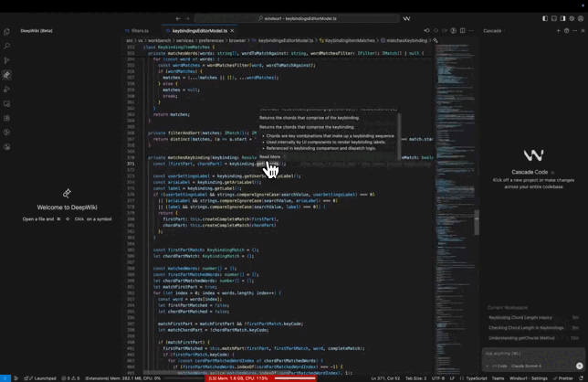Go forward with the navigation right arrow
This screenshot has width=588, height=382.
click(187, 18)
